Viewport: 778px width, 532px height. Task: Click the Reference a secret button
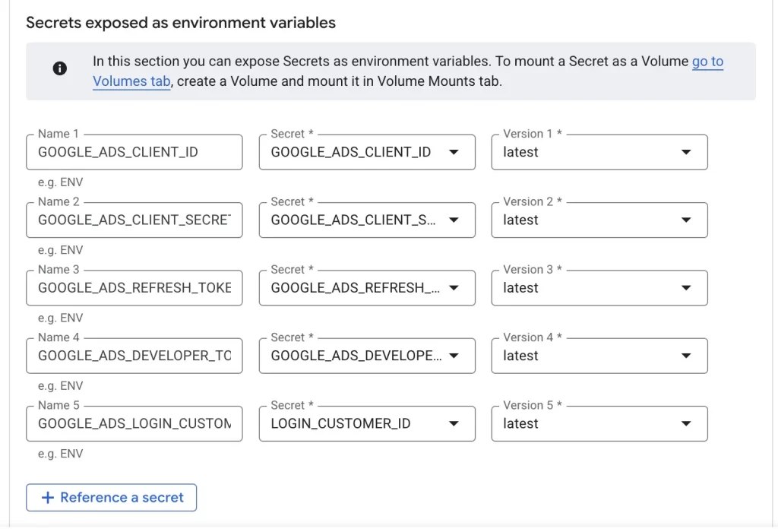111,498
